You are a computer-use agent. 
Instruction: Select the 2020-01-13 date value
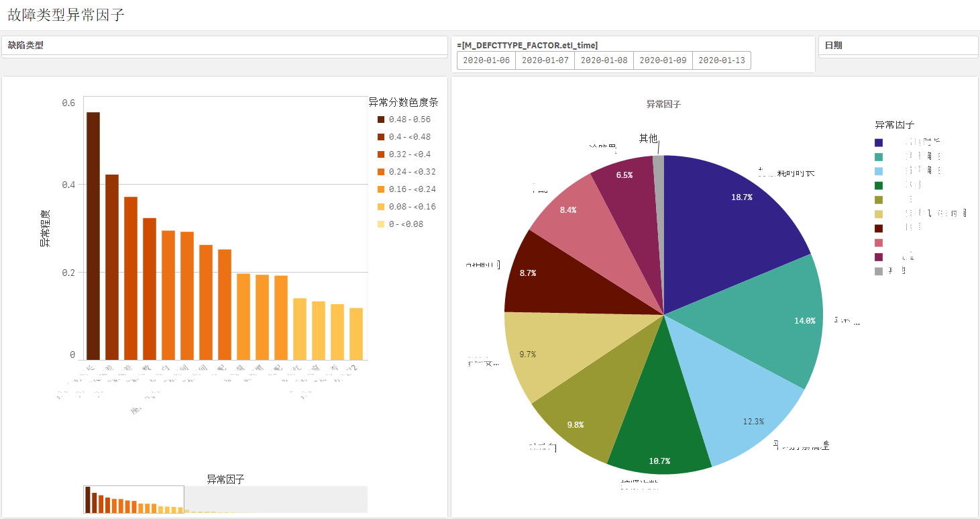pos(722,60)
